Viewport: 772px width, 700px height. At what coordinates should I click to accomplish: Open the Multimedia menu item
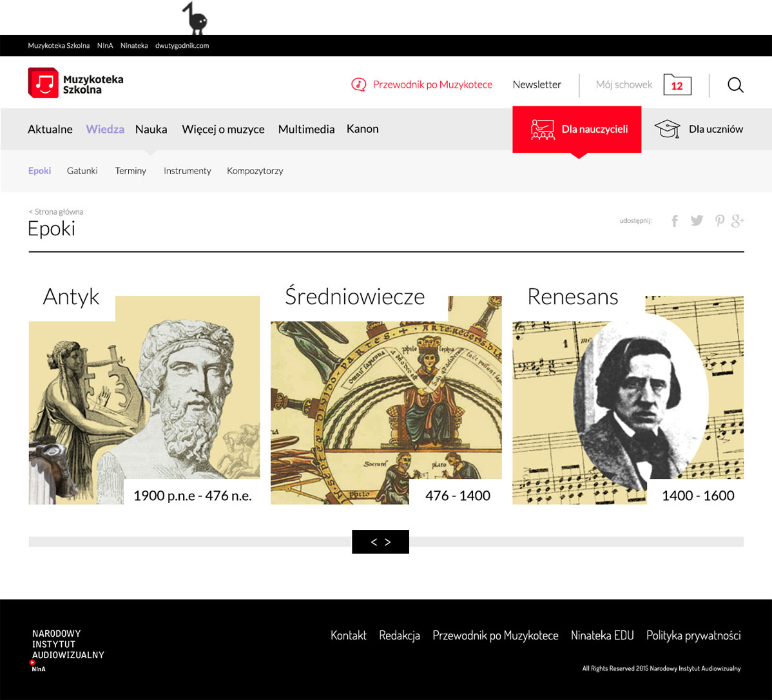306,129
